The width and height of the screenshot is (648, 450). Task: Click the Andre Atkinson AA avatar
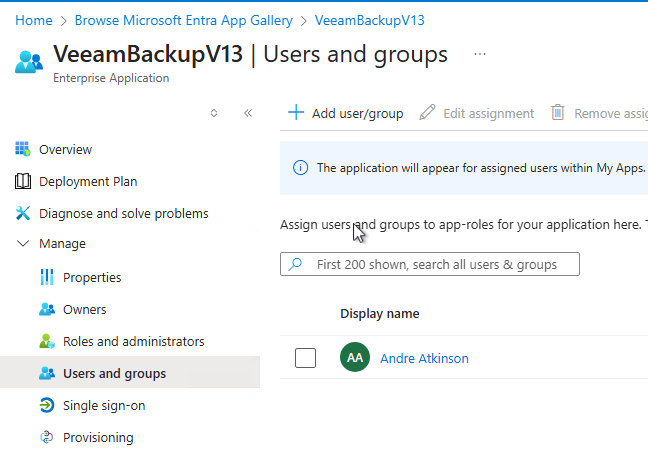point(355,358)
